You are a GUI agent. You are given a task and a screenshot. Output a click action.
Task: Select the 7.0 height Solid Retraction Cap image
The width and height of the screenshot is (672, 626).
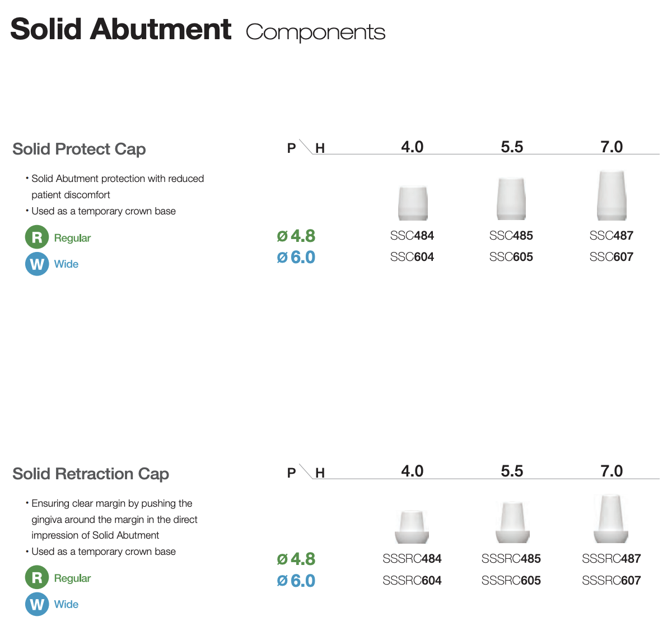tap(611, 519)
